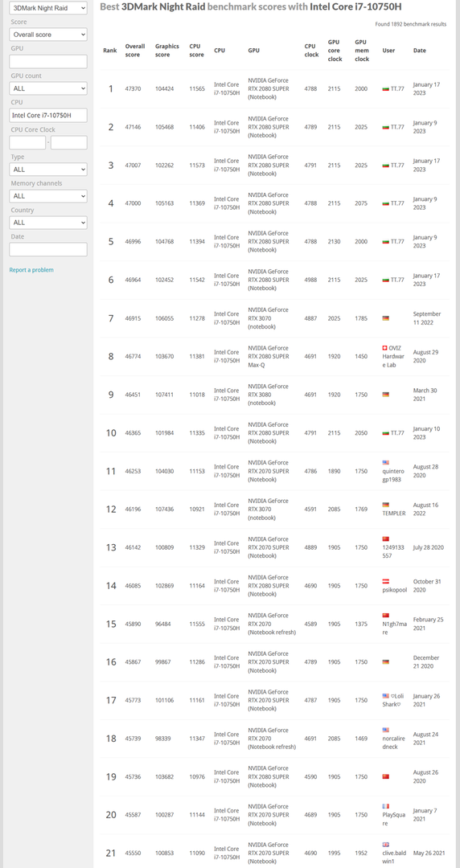Click the Swiss flag next to OVIZ Hardware Lab

point(384,348)
